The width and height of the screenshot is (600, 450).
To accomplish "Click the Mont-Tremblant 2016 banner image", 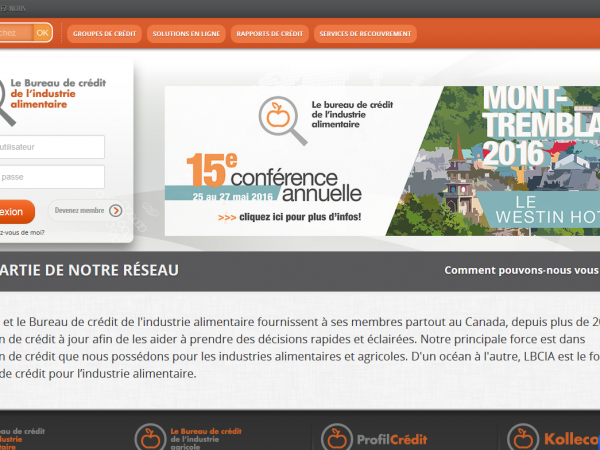I will [x=494, y=161].
